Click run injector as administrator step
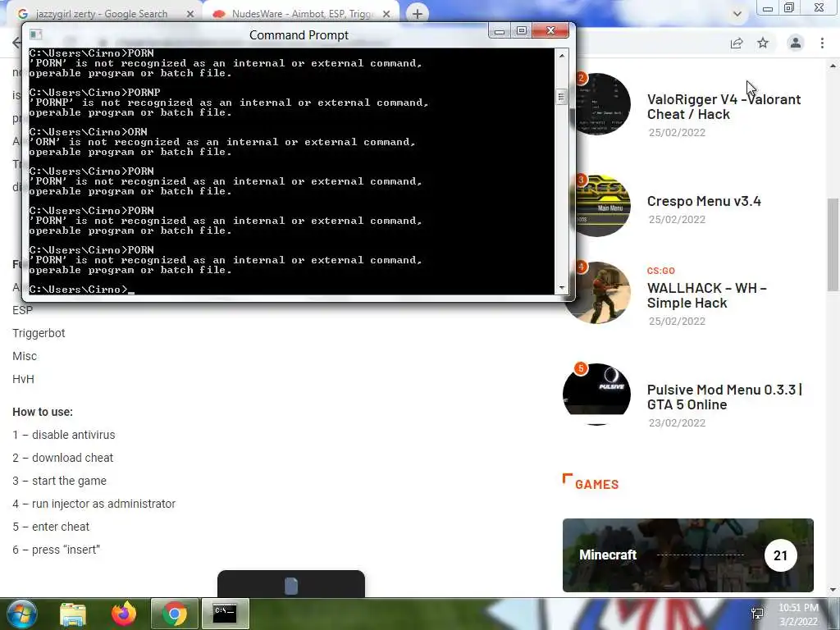Viewport: 840px width, 630px height. click(94, 504)
